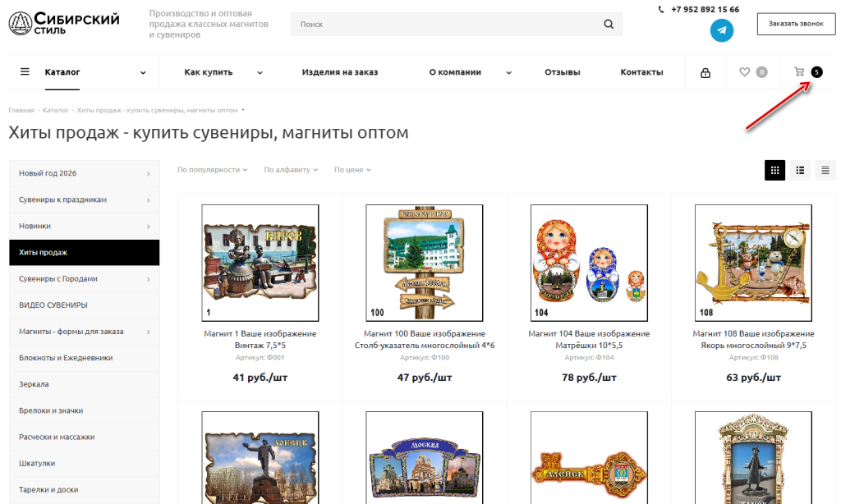Open Брелоки и значки category

[x=85, y=410]
